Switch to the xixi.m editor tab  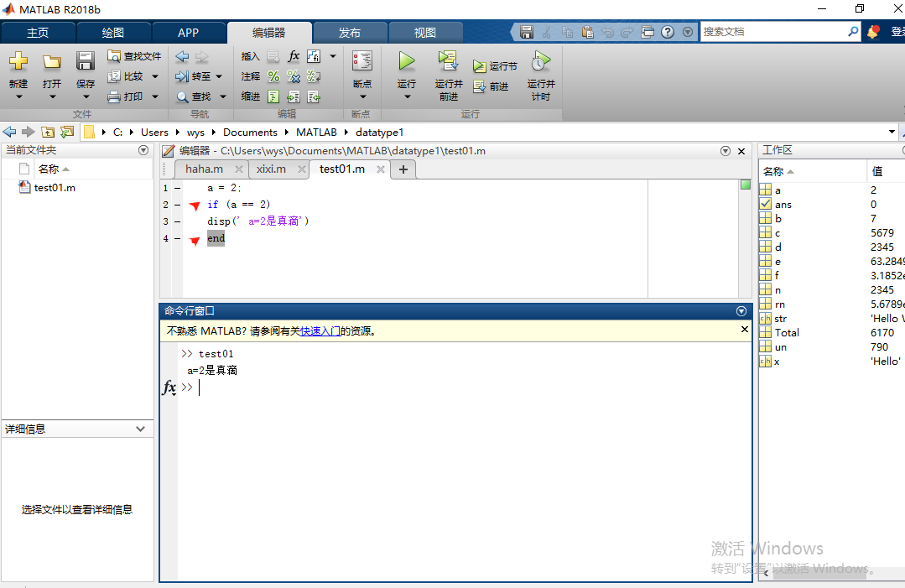(x=271, y=169)
